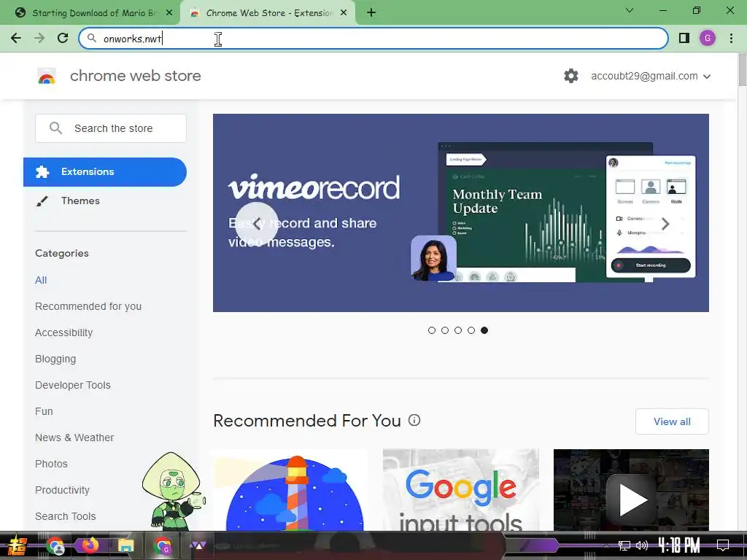Open the network tray icon
Screen dimensions: 747x560
[624, 545]
